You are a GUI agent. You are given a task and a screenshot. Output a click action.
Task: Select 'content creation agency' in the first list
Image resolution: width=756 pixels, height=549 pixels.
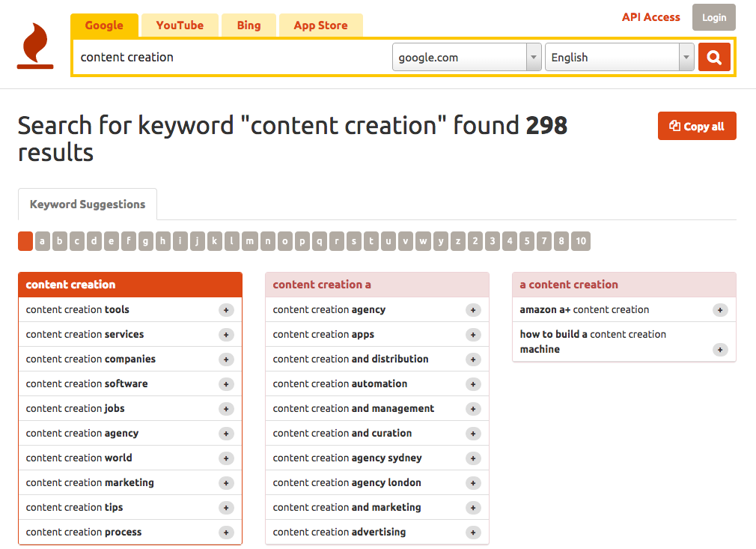coord(82,433)
